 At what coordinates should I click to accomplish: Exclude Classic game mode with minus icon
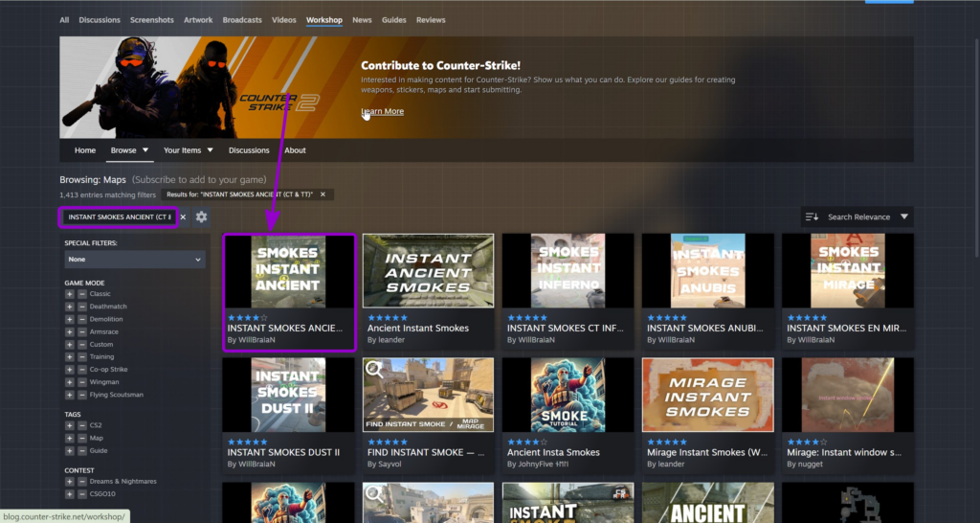pos(82,294)
